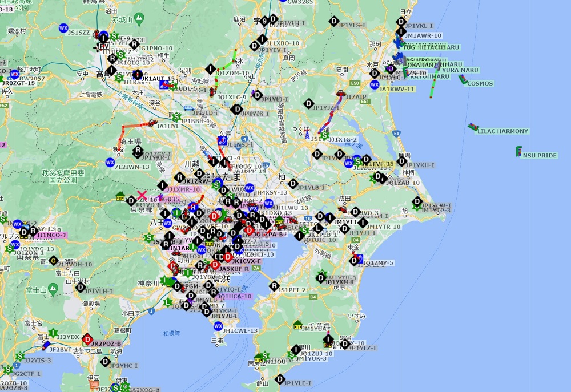Click the green S star for JG2CTF-1
571x392 pixels.
click(x=7, y=370)
